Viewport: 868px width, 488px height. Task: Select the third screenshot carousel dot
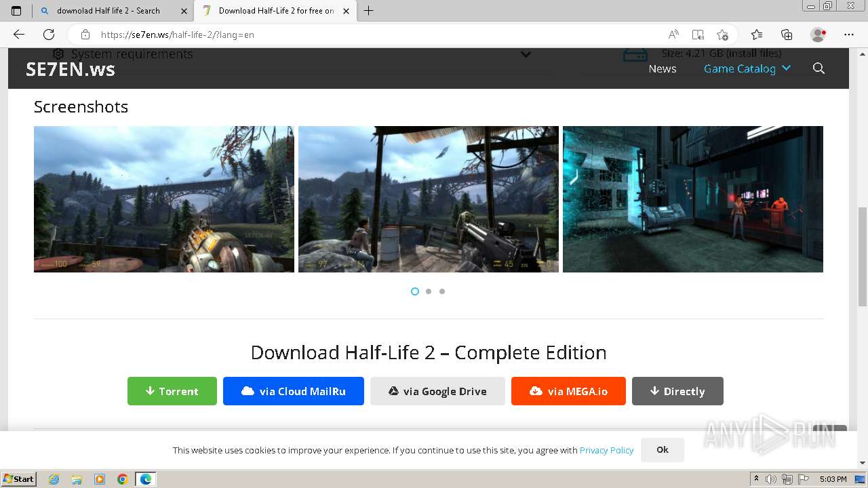pos(442,291)
